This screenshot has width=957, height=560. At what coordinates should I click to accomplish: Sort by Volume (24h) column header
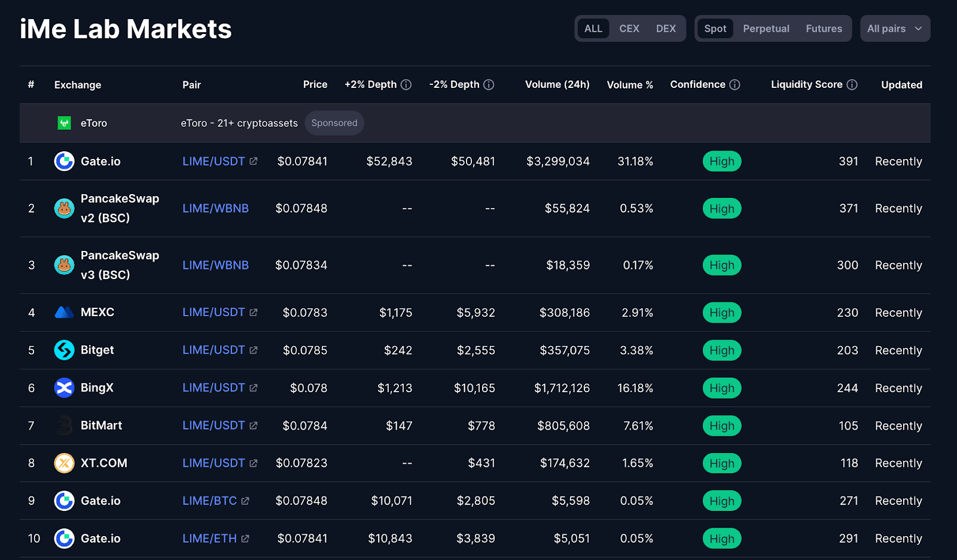point(557,85)
